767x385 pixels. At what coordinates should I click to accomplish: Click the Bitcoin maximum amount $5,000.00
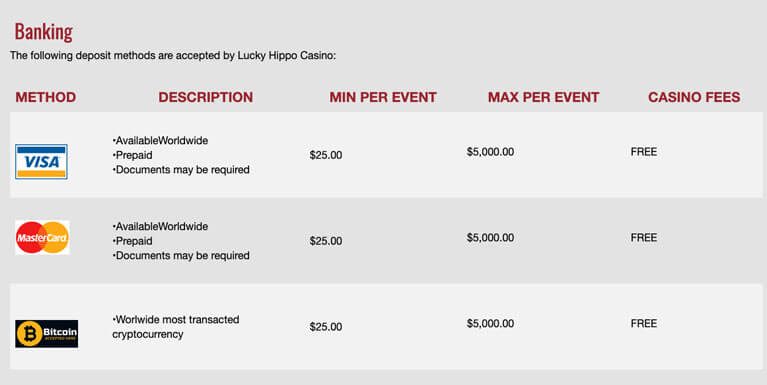[490, 323]
